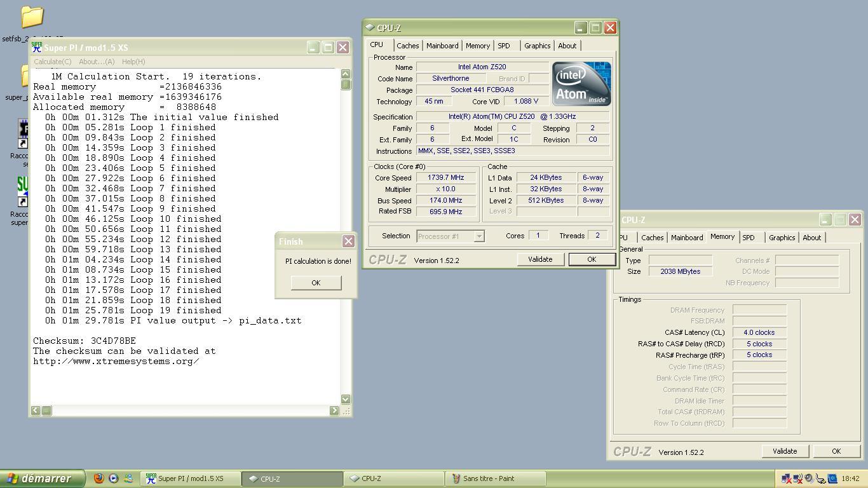Open the About...(A) menu in Super PI
This screenshot has height=488, width=868.
pos(97,62)
